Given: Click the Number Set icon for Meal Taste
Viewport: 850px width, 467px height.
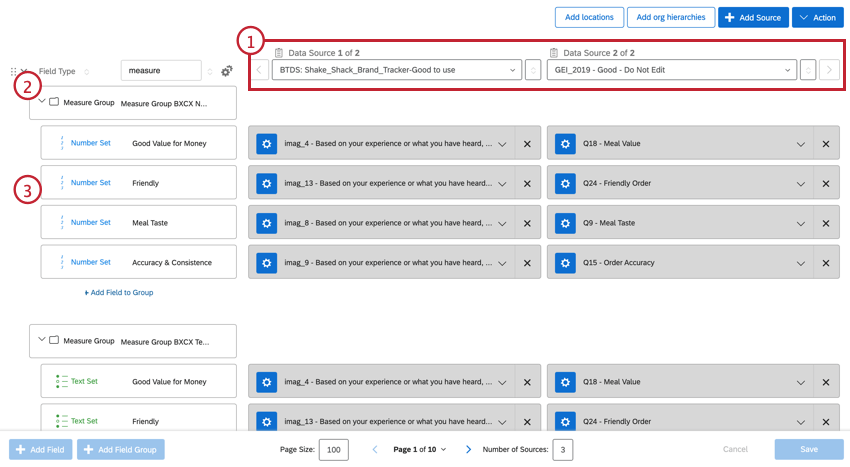Looking at the screenshot, I should pyautogui.click(x=61, y=223).
